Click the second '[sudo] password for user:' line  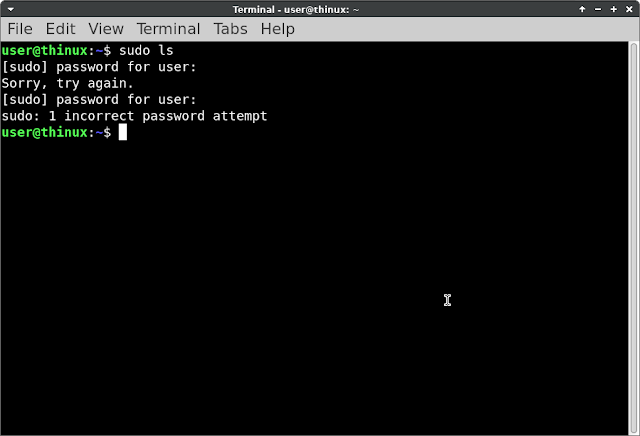[x=99, y=100]
